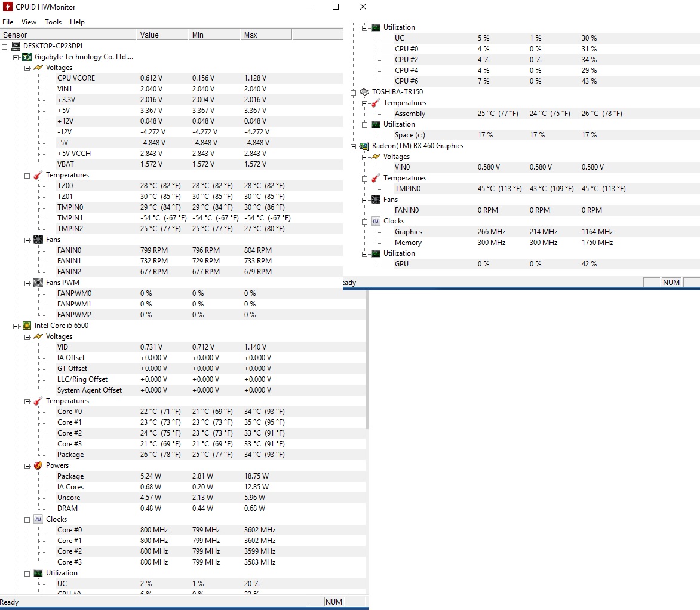Collapse the Intel Core i5 6500 node
The width and height of the screenshot is (700, 610).
coord(16,326)
